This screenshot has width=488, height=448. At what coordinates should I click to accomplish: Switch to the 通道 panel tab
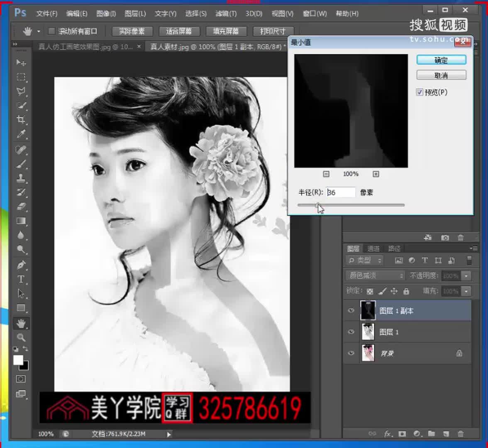point(373,248)
